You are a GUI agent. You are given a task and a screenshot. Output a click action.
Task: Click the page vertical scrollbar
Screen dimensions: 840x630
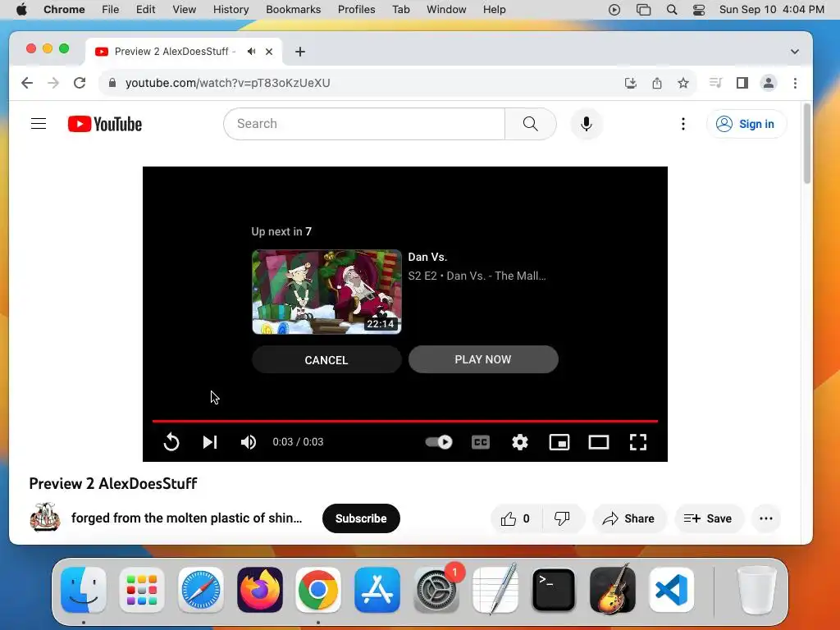pos(807,144)
